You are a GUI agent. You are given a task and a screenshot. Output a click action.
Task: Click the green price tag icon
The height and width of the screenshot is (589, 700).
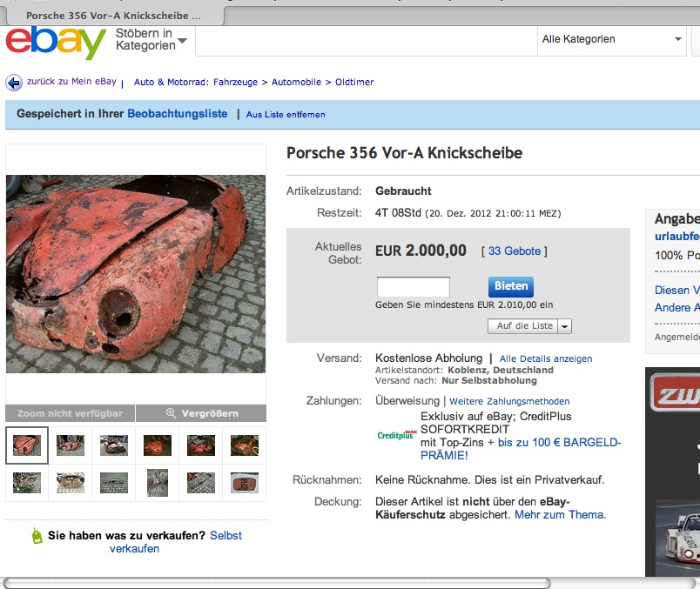(x=37, y=536)
